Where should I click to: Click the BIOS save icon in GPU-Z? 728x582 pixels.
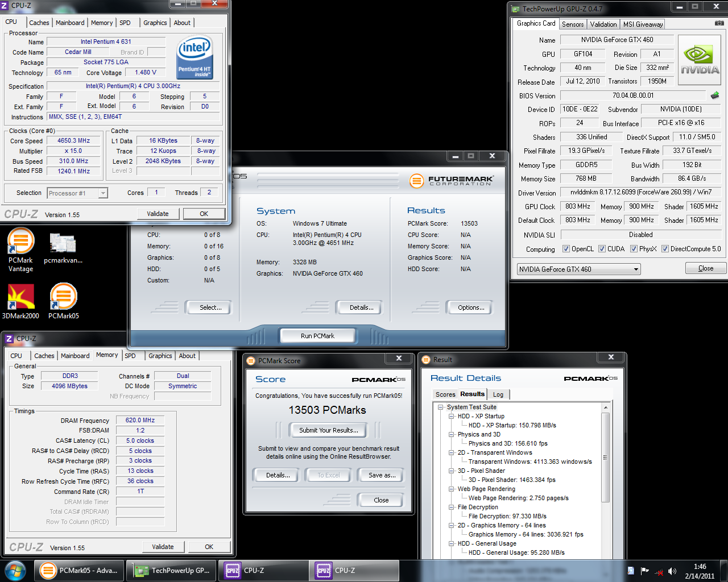(715, 95)
